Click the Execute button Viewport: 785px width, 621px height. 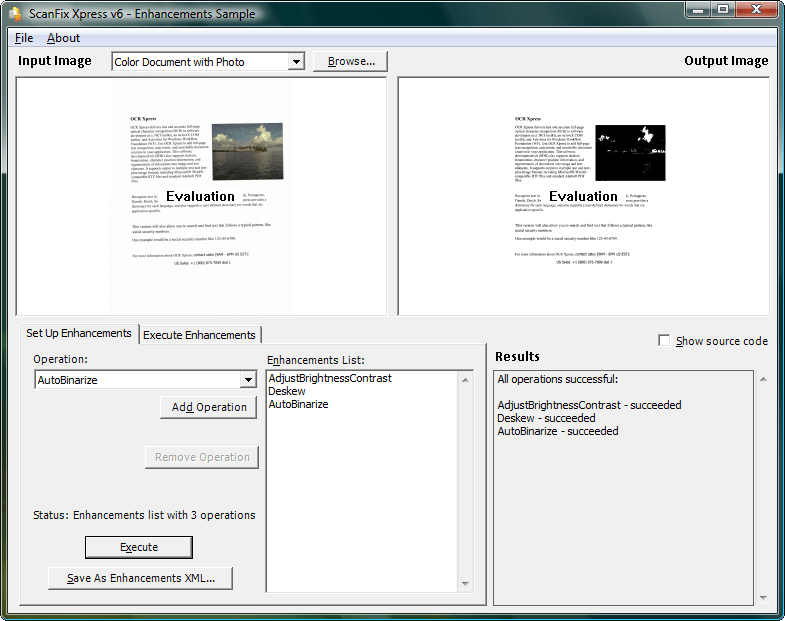(139, 547)
